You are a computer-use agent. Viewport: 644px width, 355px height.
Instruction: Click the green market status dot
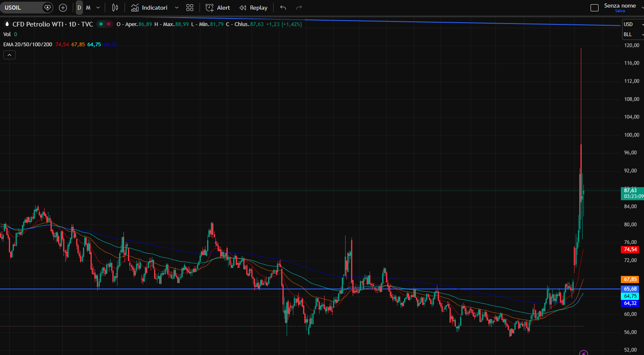tap(101, 24)
